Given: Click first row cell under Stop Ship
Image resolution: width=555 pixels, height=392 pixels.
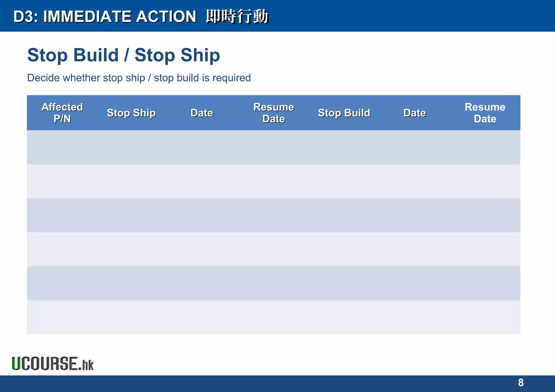Looking at the screenshot, I should pyautogui.click(x=133, y=147).
